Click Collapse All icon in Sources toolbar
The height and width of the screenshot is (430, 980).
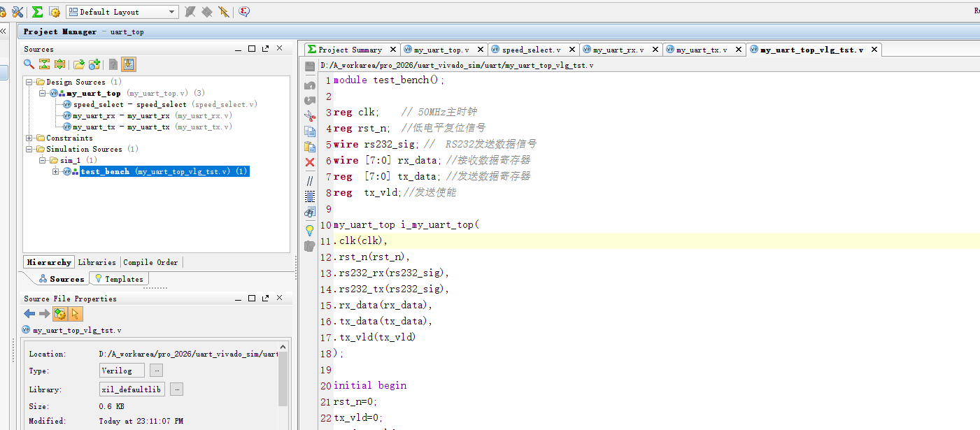[x=44, y=64]
